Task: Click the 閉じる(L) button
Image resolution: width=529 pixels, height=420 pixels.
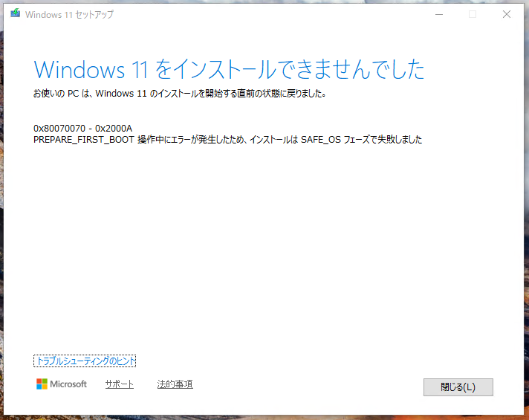Action: point(458,387)
